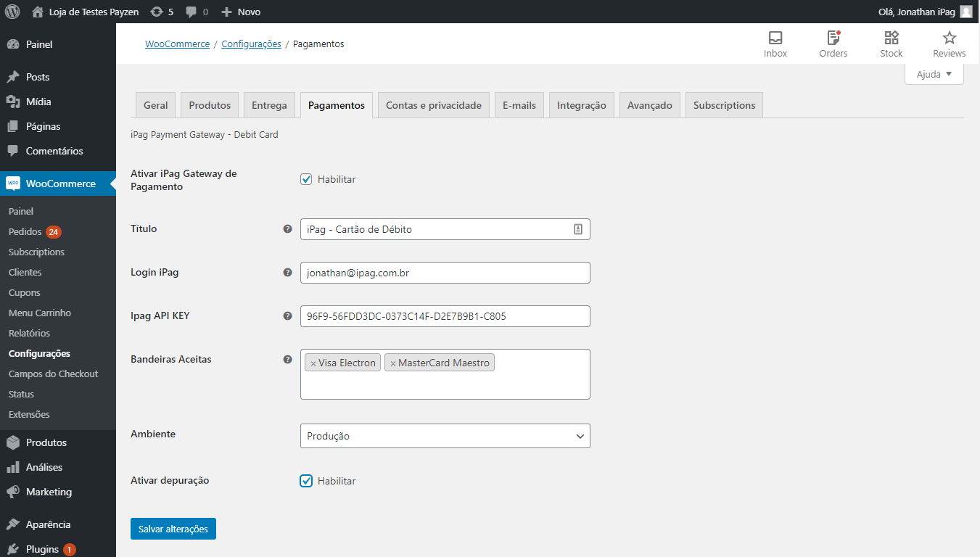Switch to the Geral tab
Image resolution: width=980 pixels, height=557 pixels.
[x=156, y=105]
